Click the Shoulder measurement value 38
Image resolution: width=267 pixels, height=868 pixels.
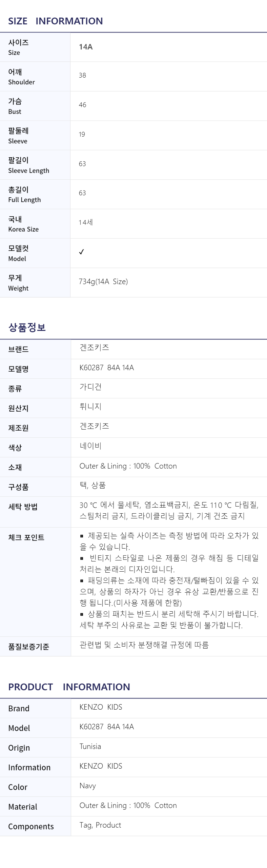point(82,75)
